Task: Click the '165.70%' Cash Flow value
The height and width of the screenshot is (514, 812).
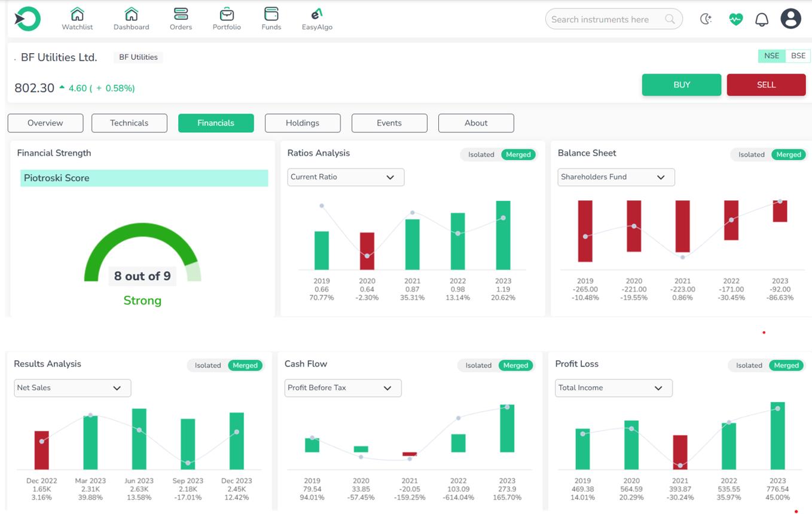Action: [x=507, y=497]
